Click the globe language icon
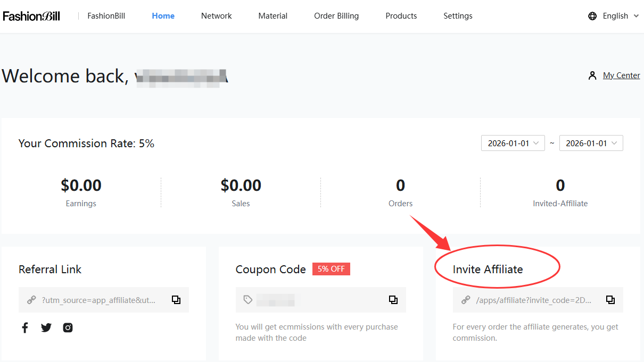The height and width of the screenshot is (362, 644). tap(592, 16)
